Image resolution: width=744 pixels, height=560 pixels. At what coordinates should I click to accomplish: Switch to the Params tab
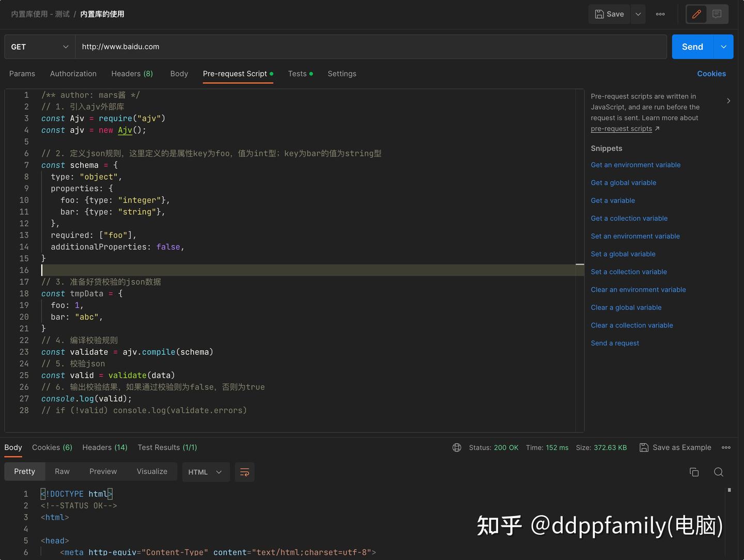[x=22, y=74]
